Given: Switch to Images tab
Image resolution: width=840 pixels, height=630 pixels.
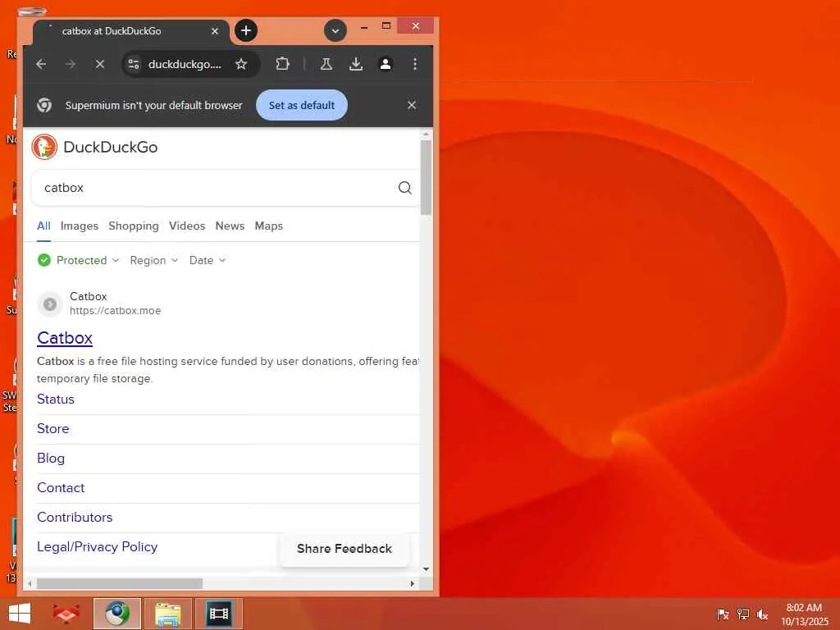Looking at the screenshot, I should click(x=80, y=226).
